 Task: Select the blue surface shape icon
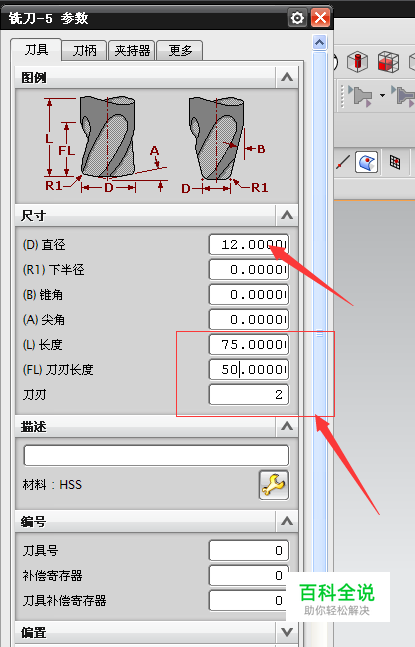366,162
